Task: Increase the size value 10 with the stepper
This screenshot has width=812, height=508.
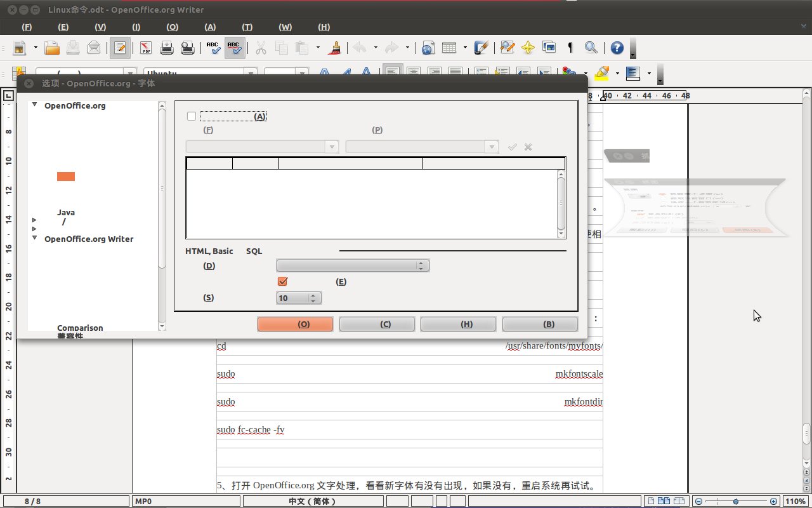Action: 313,295
